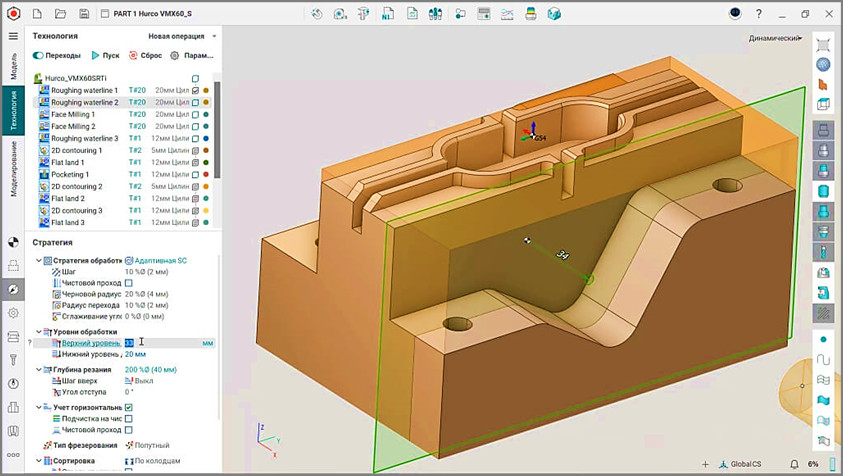
Task: Open the Новая операция dropdown
Action: coord(182,36)
